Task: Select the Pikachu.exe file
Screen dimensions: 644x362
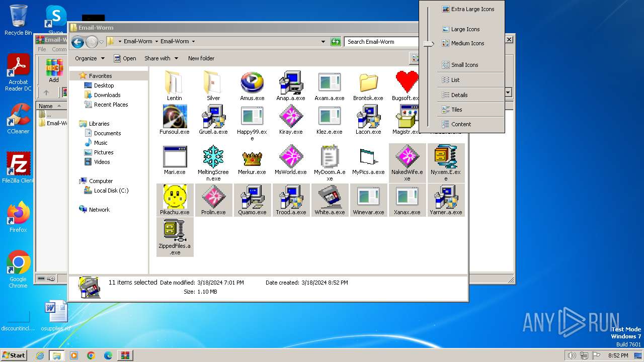Action: pos(175,200)
